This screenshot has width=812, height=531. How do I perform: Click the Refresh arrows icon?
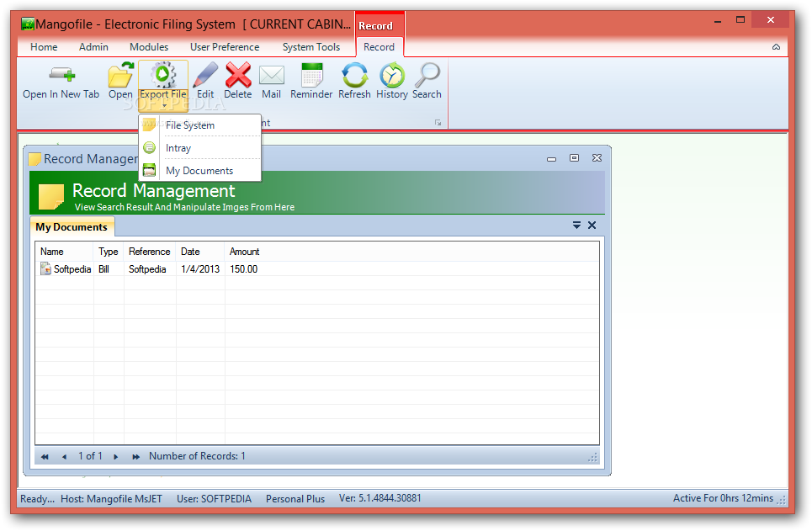pos(355,75)
